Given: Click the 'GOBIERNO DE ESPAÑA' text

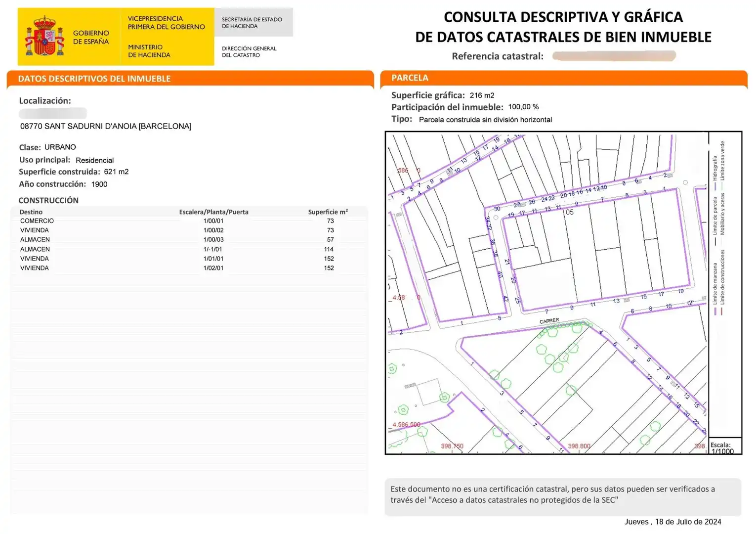Looking at the screenshot, I should click(x=91, y=37).
